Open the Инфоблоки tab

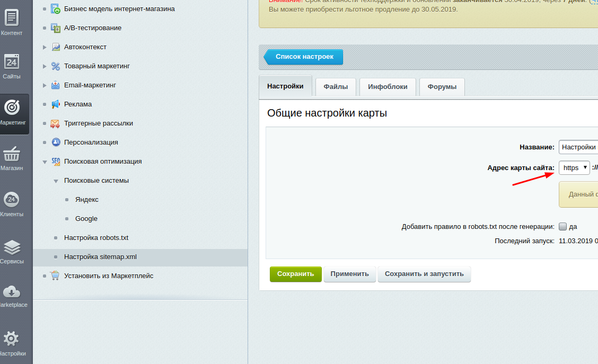(388, 86)
